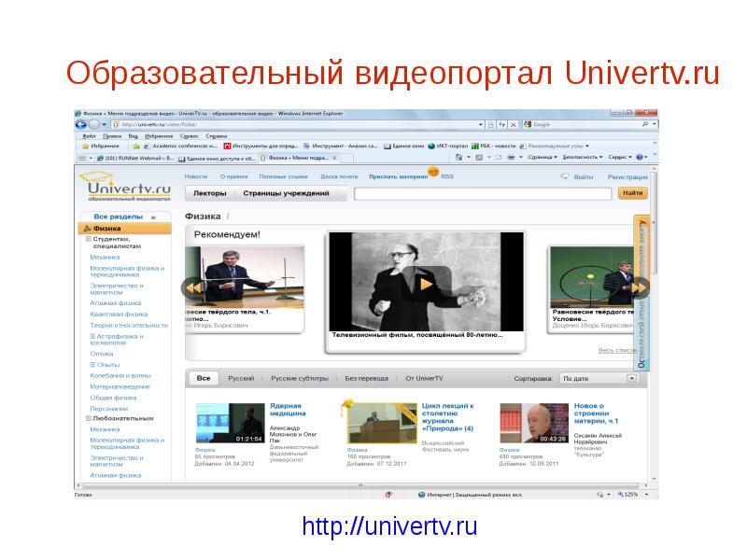
Task: Collapse the Любознательным section
Action: pyautogui.click(x=87, y=419)
